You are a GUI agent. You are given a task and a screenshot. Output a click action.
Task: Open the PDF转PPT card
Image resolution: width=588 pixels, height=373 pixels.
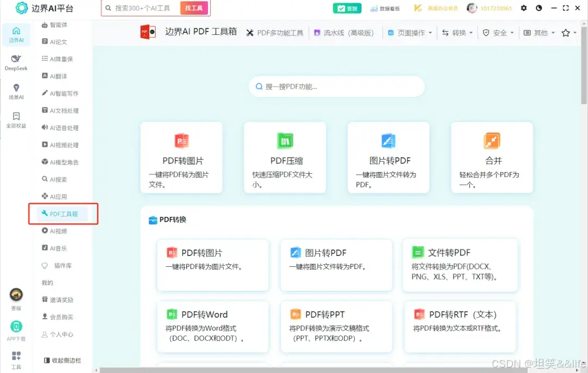click(x=336, y=327)
